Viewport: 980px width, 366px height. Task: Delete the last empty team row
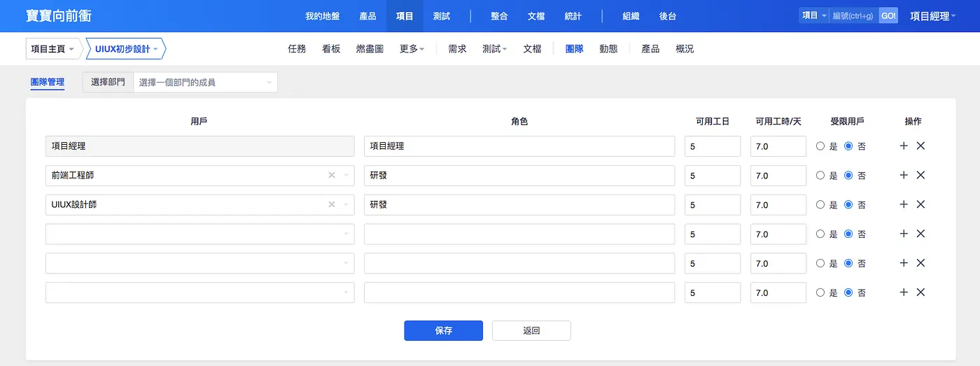click(920, 293)
